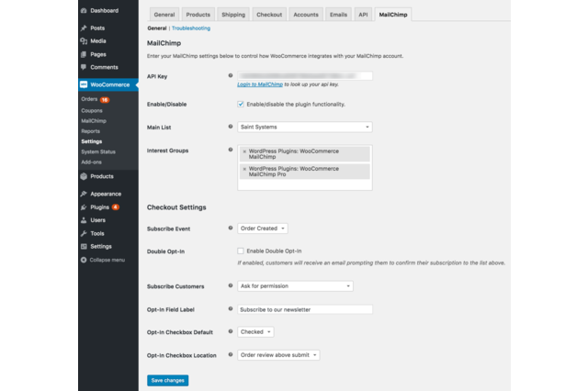The height and width of the screenshot is (391, 588).
Task: Click the sidebar Settings sliders icon
Action: tap(84, 246)
